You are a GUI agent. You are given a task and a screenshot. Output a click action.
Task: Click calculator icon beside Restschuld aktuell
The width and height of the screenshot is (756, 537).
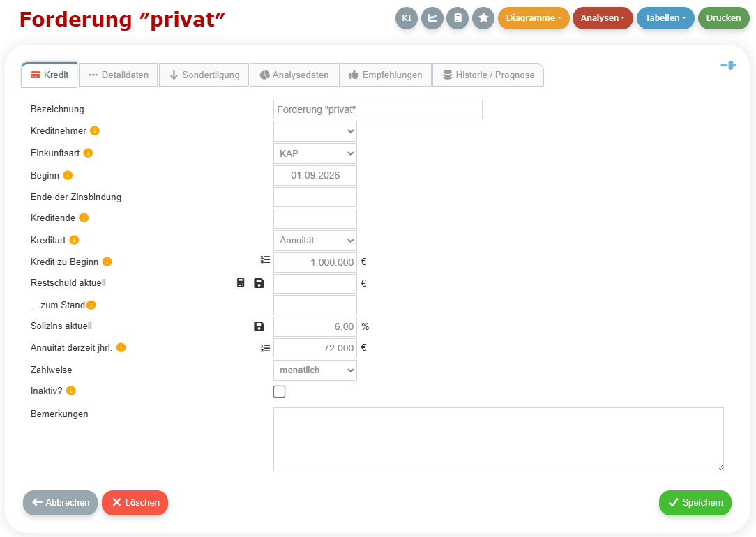coord(241,283)
